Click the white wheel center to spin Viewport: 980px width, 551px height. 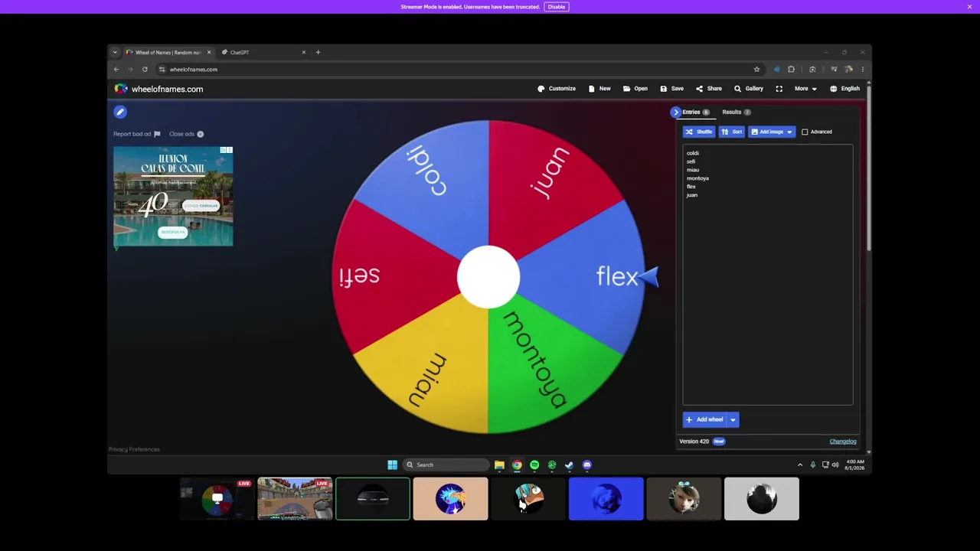(x=488, y=277)
